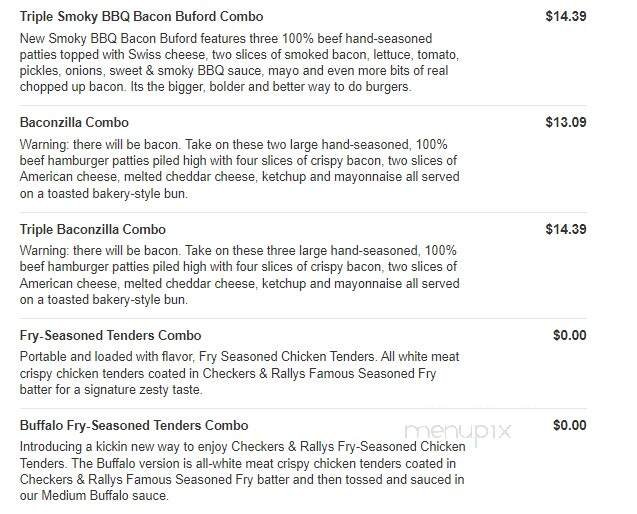Click the Fry-Seasoned Tenders Combo $0.00 price
The height and width of the screenshot is (514, 637).
click(x=569, y=336)
